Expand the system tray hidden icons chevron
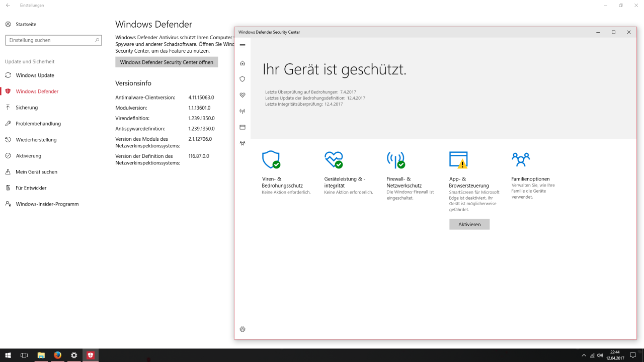The height and width of the screenshot is (362, 644). point(584,355)
